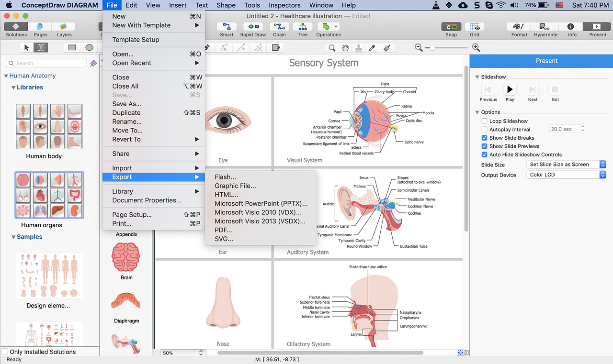Select Microsoft PowerPoint (PPTX)... export option
Image resolution: width=613 pixels, height=364 pixels.
click(x=261, y=204)
